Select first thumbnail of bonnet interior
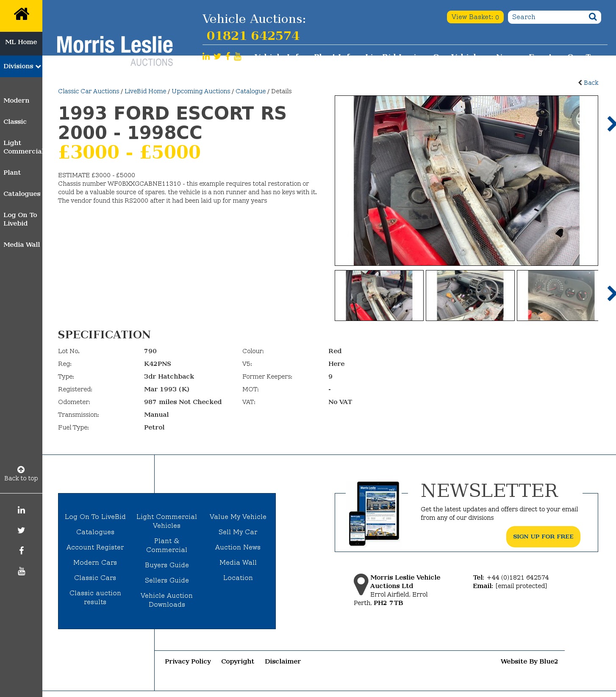 point(379,296)
